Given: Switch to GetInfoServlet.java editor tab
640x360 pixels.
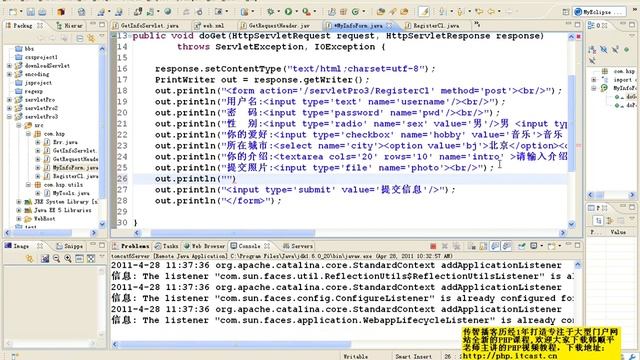Looking at the screenshot, I should click(145, 25).
